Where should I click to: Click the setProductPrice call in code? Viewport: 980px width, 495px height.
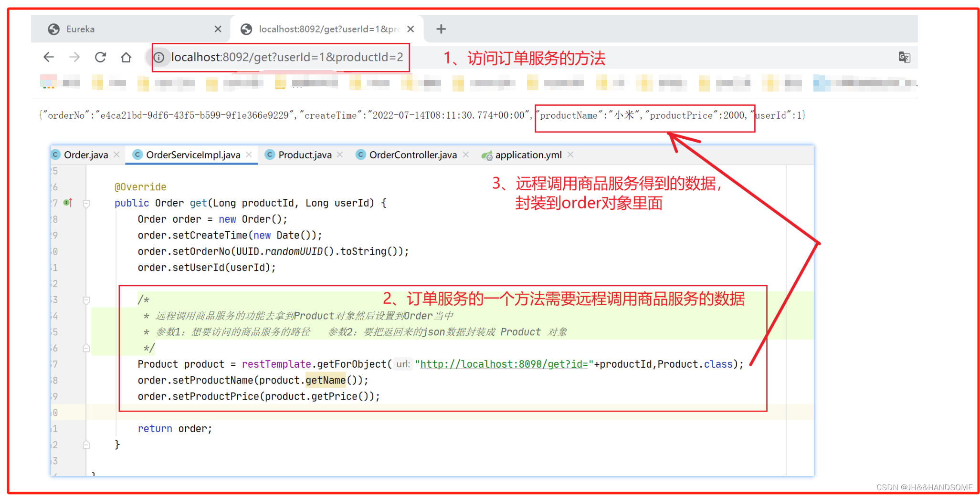[x=215, y=397]
